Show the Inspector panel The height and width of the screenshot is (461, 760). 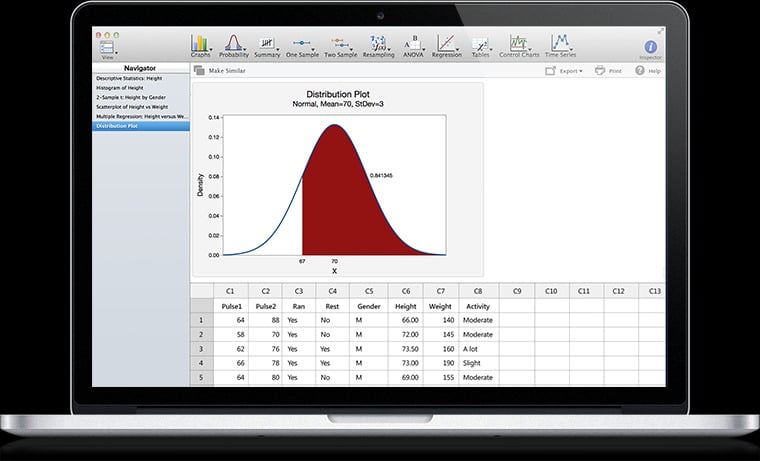click(650, 49)
